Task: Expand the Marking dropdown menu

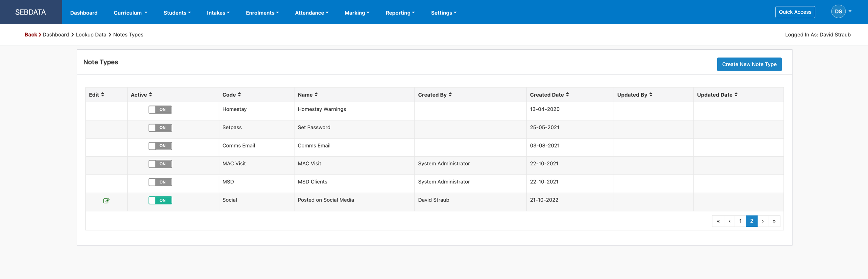Action: (x=357, y=13)
